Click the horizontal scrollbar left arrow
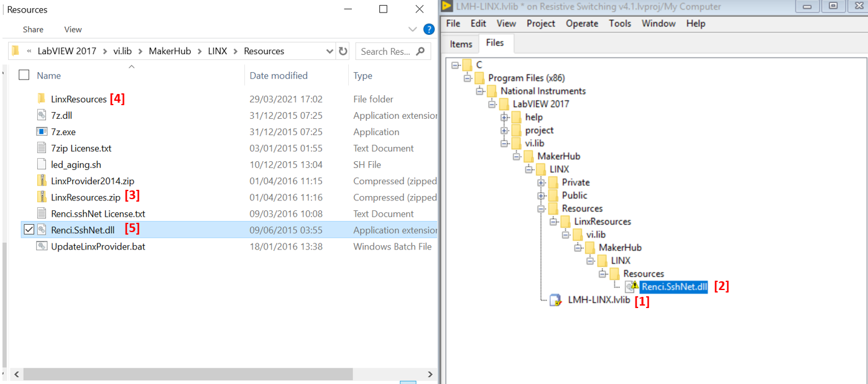 17,374
